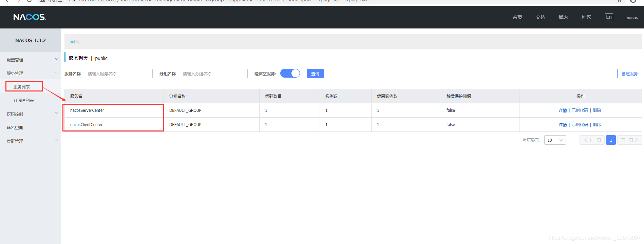
Task: Open 命名空间 in the sidebar
Action: pyautogui.click(x=15, y=127)
